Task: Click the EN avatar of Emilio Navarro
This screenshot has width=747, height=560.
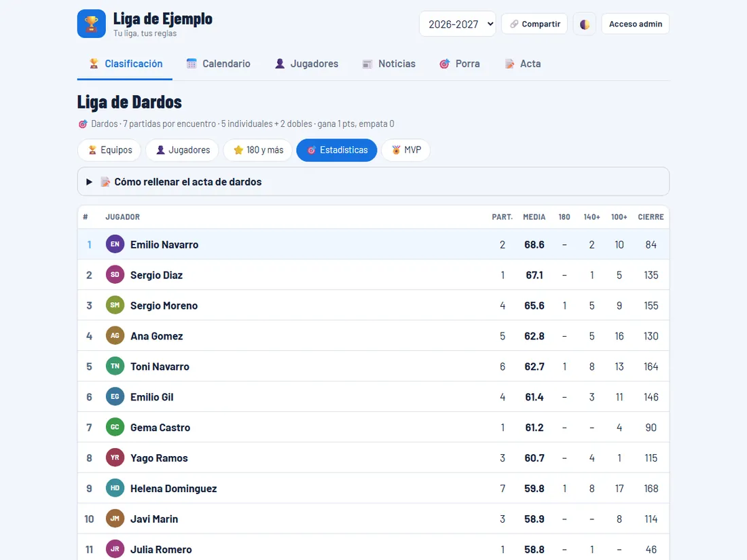Action: tap(115, 244)
